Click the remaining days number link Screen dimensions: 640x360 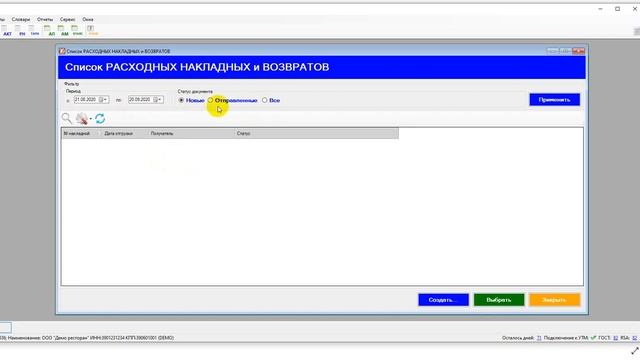[539, 338]
